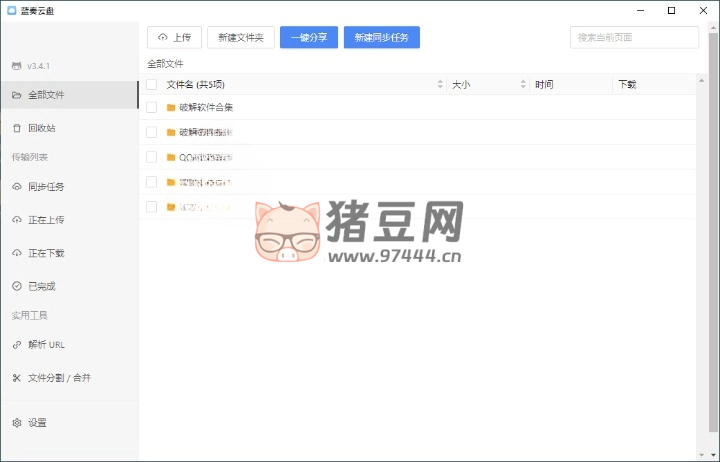Click the sort arrow beside 大小 column
The height and width of the screenshot is (462, 720).
(522, 85)
